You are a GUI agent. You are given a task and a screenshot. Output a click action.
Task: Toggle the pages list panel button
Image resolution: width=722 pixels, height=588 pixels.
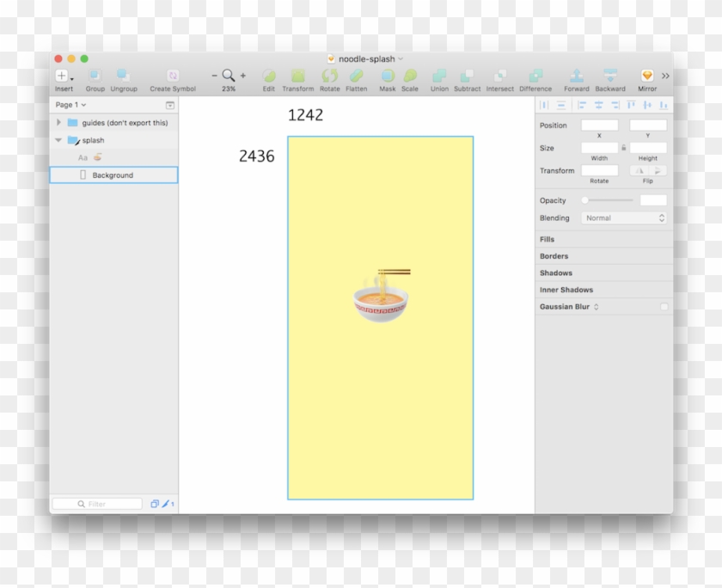click(x=170, y=106)
